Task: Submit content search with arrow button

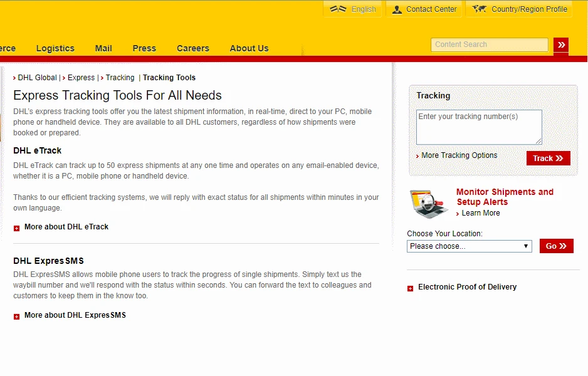Action: click(561, 45)
